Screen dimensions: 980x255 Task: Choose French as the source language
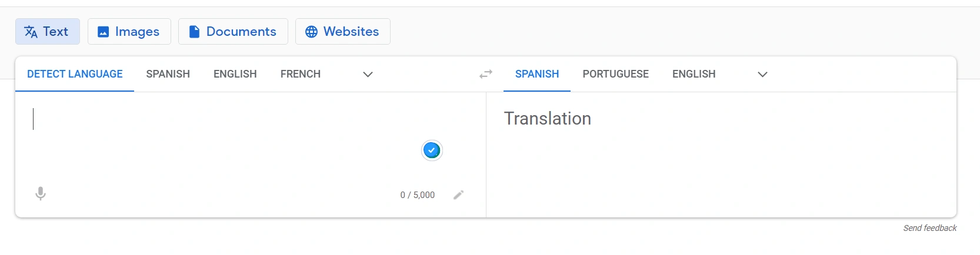300,74
